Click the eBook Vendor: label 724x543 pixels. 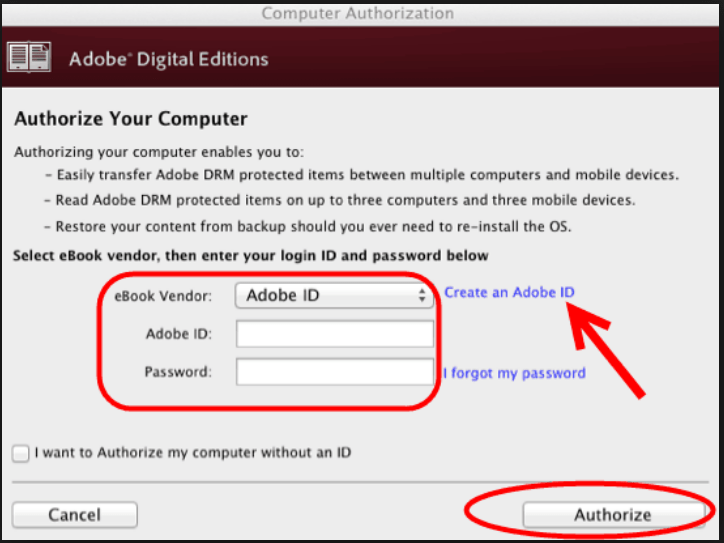pos(163,296)
